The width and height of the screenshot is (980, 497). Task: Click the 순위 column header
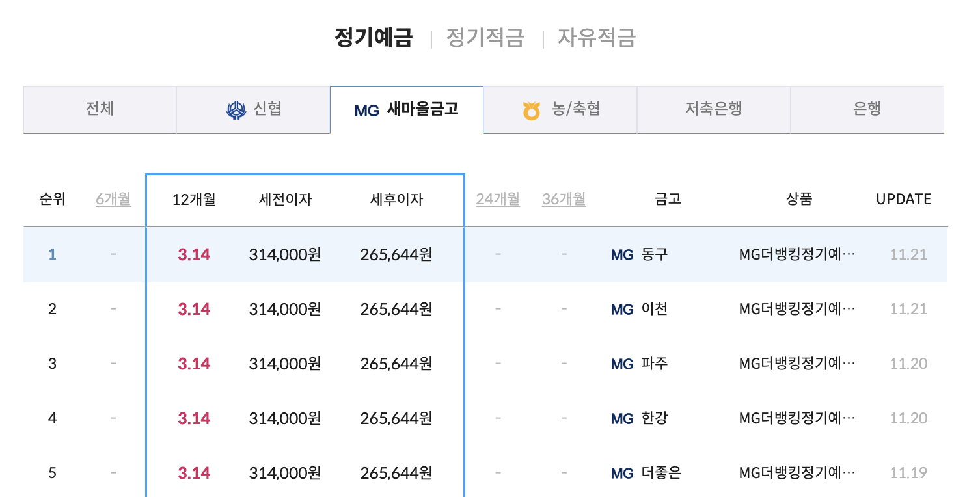[x=53, y=200]
